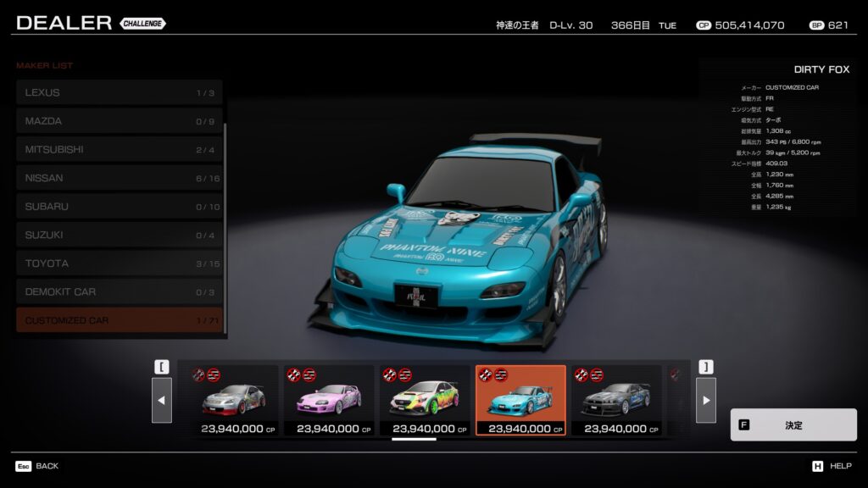Click second restriction icon on silver car card
Viewport: 868px width, 488px height.
click(x=214, y=375)
